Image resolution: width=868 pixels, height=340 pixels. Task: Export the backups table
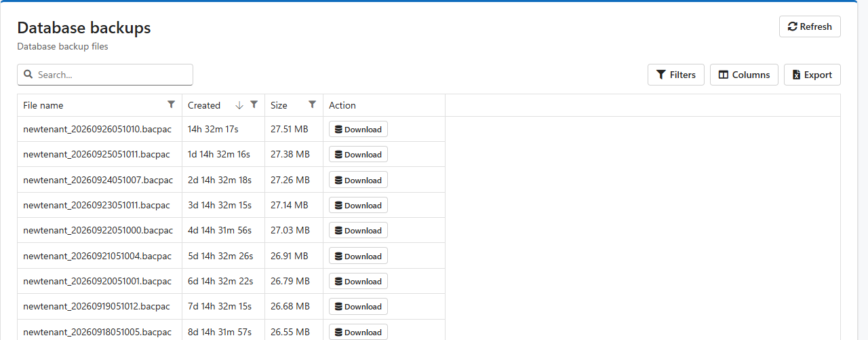click(x=812, y=75)
